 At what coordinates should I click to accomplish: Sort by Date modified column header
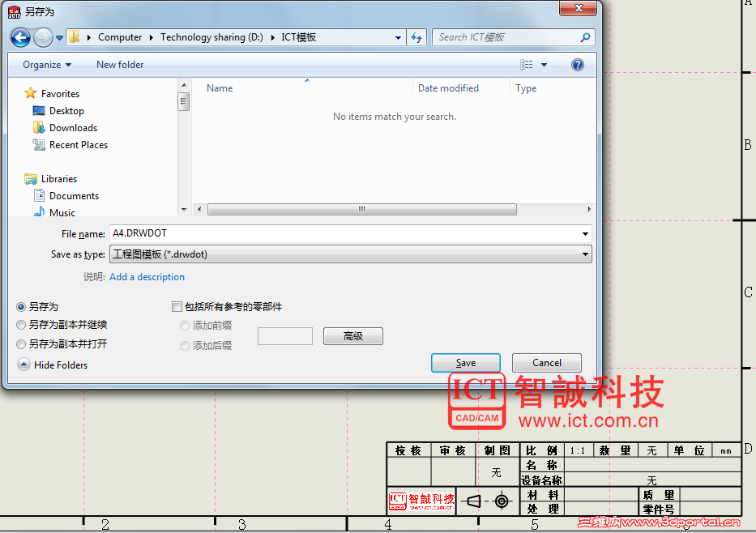coord(448,88)
